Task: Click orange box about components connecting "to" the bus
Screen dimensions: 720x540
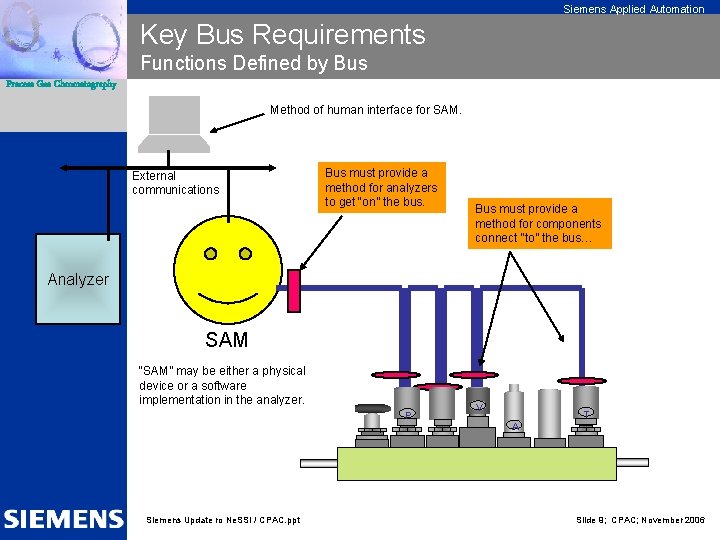Action: coord(540,224)
